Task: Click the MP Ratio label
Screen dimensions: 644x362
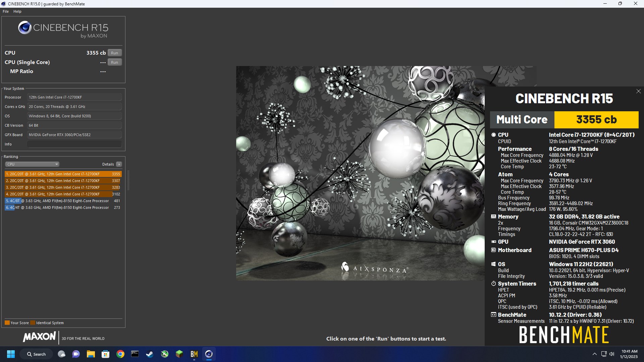Action: (x=21, y=71)
